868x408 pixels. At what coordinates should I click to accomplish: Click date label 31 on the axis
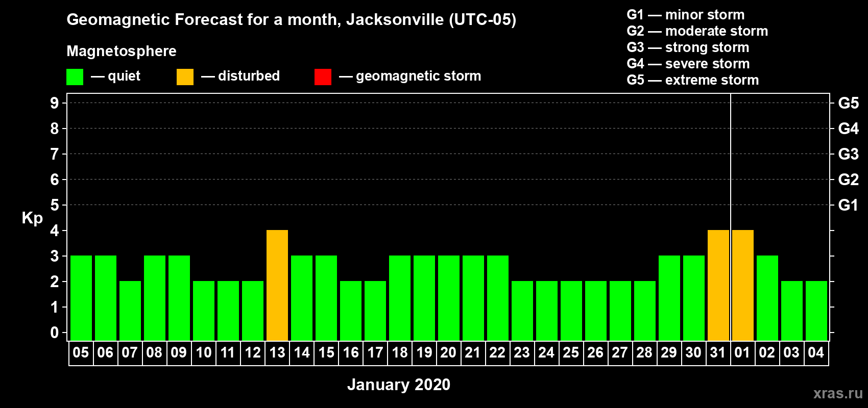[718, 352]
